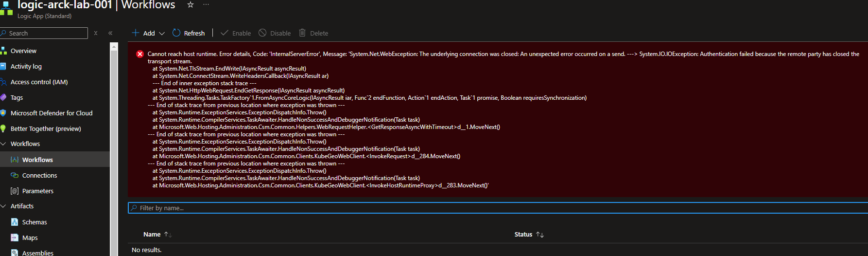
Task: Click the Tags icon in sidebar
Action: tap(3, 97)
